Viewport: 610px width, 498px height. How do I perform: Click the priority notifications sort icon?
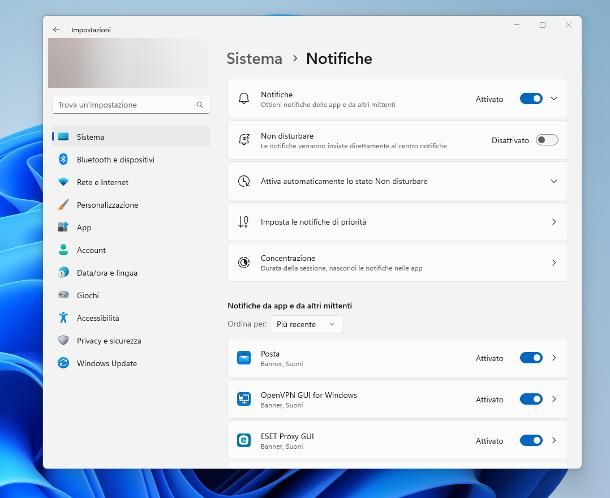[244, 222]
